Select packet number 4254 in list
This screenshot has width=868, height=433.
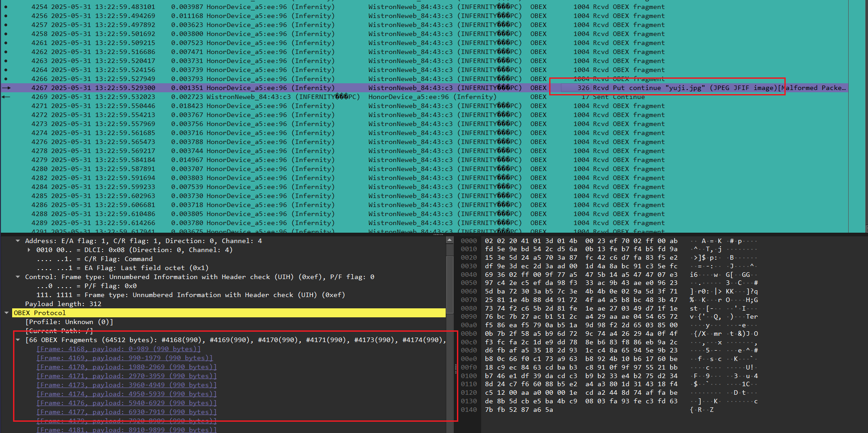point(40,7)
